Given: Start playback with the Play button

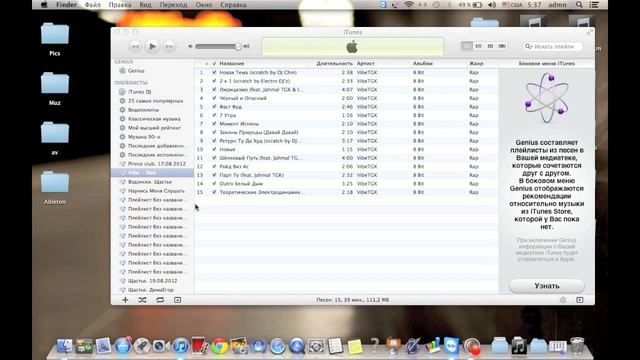Looking at the screenshot, I should pos(152,47).
